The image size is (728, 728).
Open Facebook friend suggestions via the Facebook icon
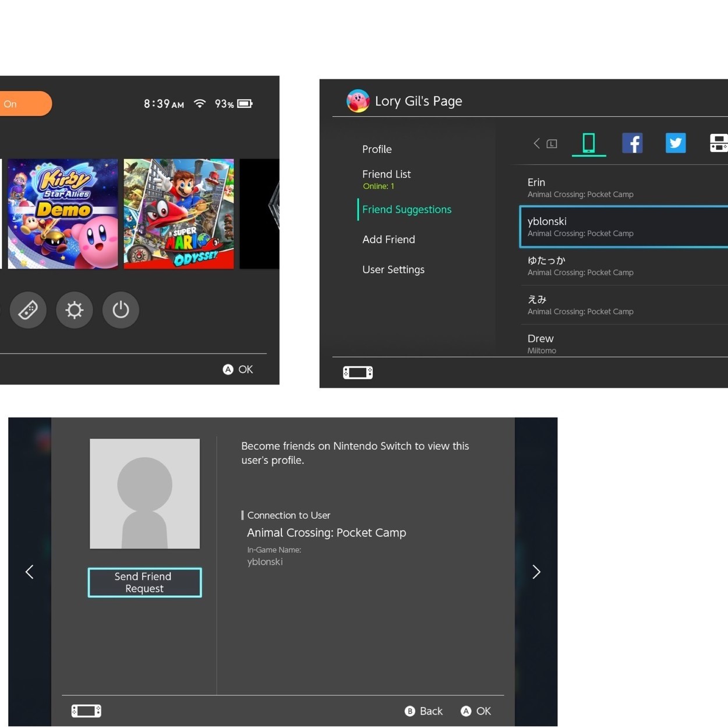632,143
